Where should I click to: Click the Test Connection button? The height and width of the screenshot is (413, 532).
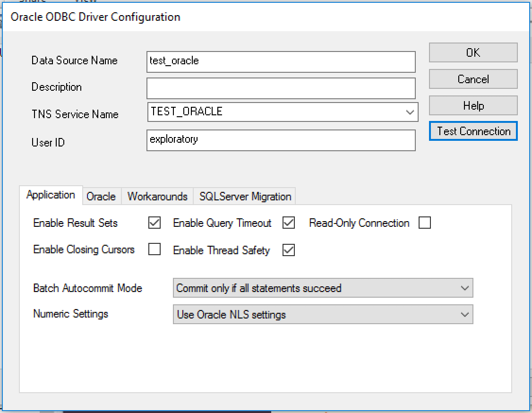pyautogui.click(x=473, y=131)
